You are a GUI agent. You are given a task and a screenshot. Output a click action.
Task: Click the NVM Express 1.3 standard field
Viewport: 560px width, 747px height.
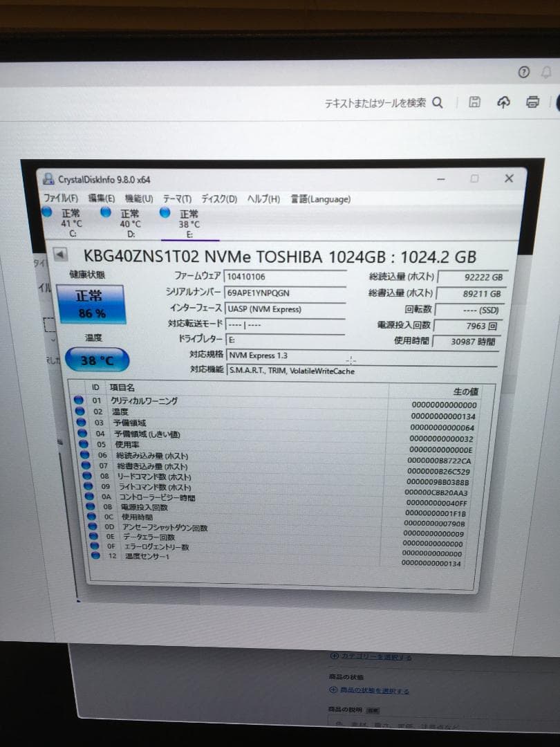(x=362, y=356)
